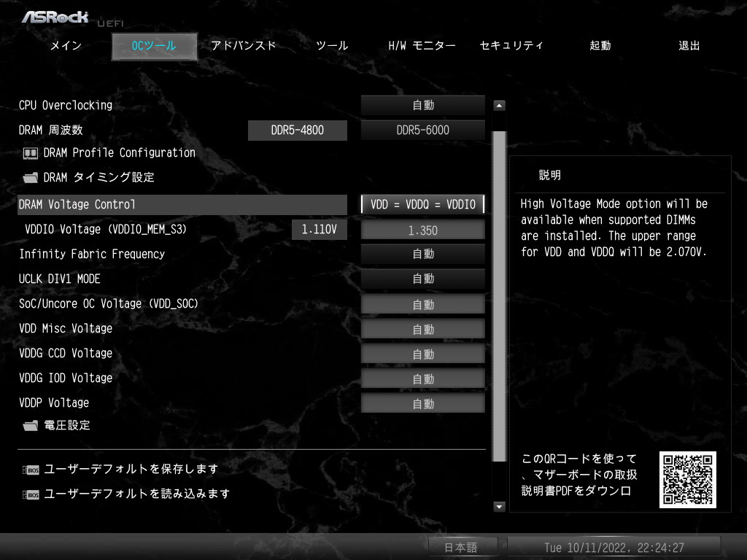Switch to the セキュリティ tab
The height and width of the screenshot is (560, 747).
[x=511, y=46]
